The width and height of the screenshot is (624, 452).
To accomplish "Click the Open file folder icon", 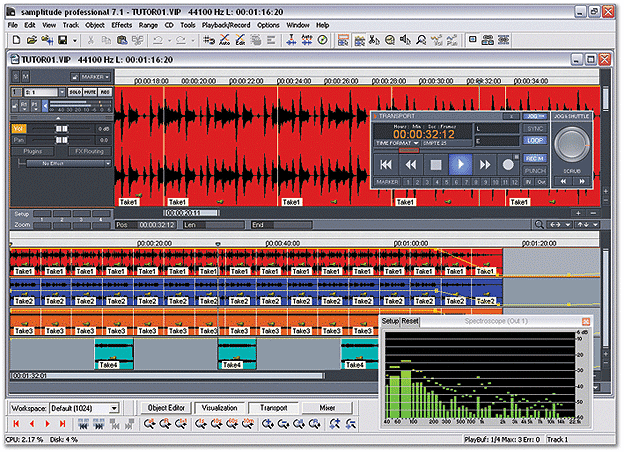I will 31,40.
